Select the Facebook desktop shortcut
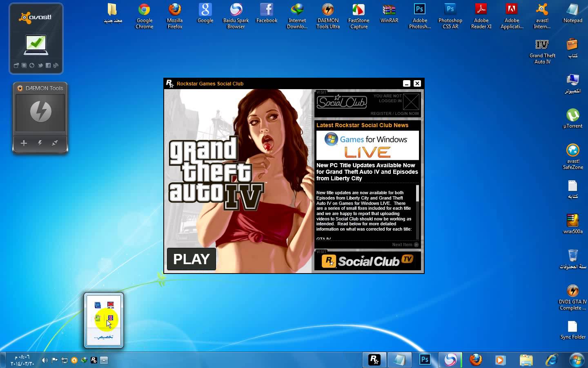The height and width of the screenshot is (368, 588). click(267, 13)
